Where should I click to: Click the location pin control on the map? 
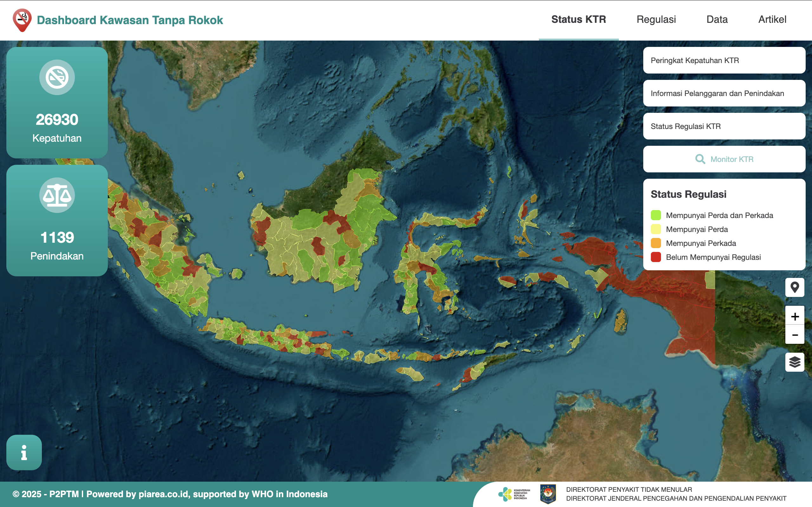coord(795,287)
